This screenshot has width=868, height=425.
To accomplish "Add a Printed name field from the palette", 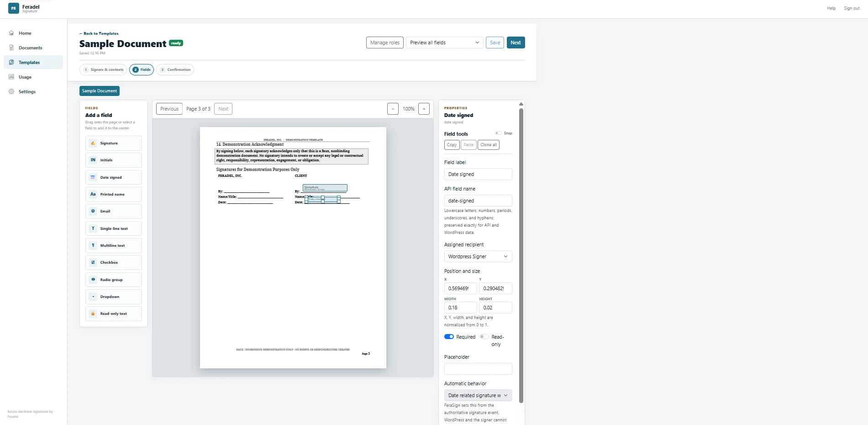I will [113, 194].
